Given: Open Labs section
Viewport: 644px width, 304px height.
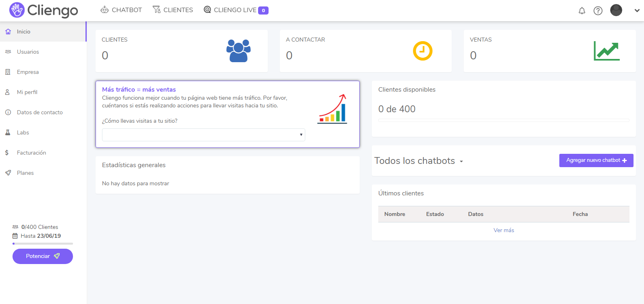Looking at the screenshot, I should (x=43, y=132).
